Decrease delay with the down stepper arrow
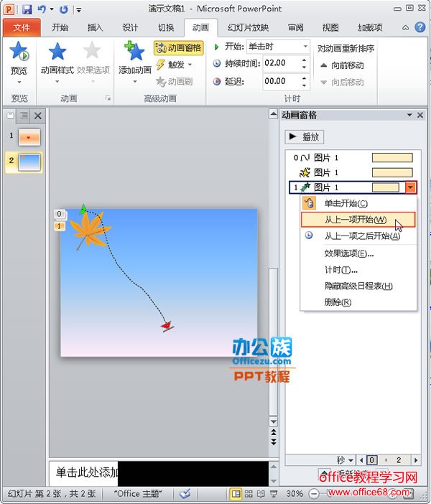The image size is (431, 504). point(305,85)
